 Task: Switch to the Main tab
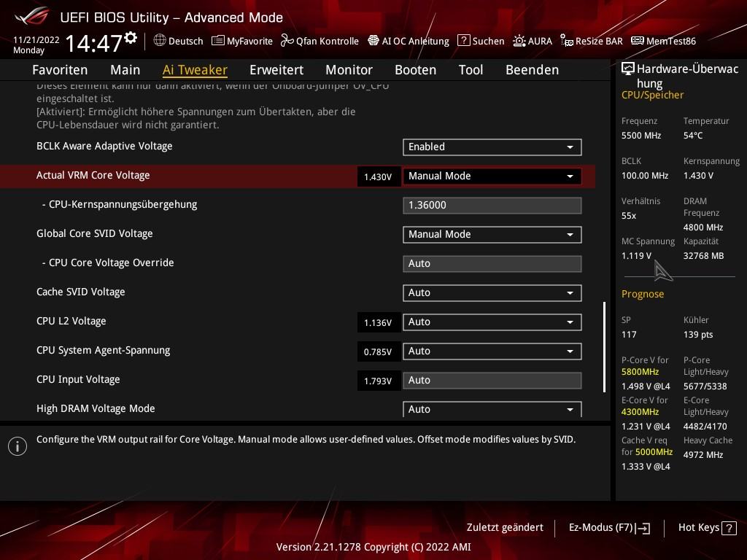click(125, 70)
